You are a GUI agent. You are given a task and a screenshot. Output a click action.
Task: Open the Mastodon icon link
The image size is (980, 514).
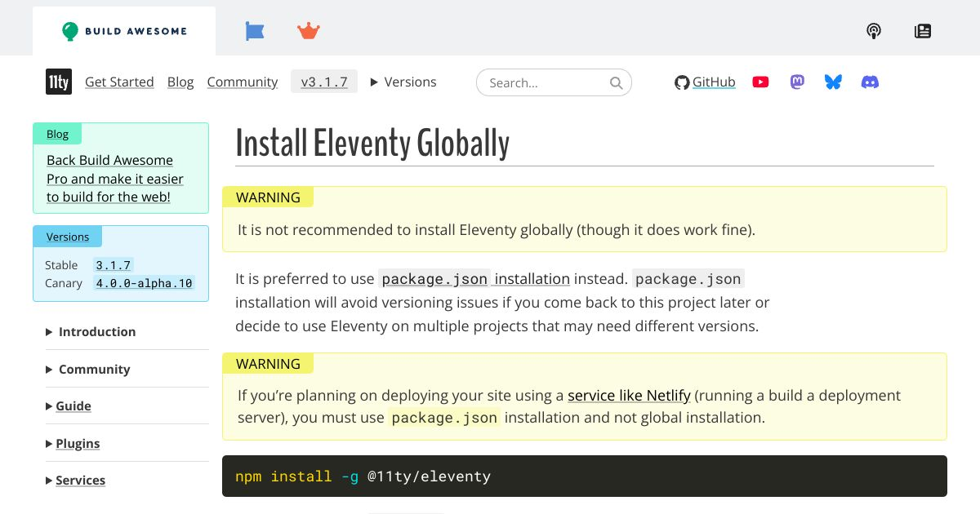tap(797, 82)
